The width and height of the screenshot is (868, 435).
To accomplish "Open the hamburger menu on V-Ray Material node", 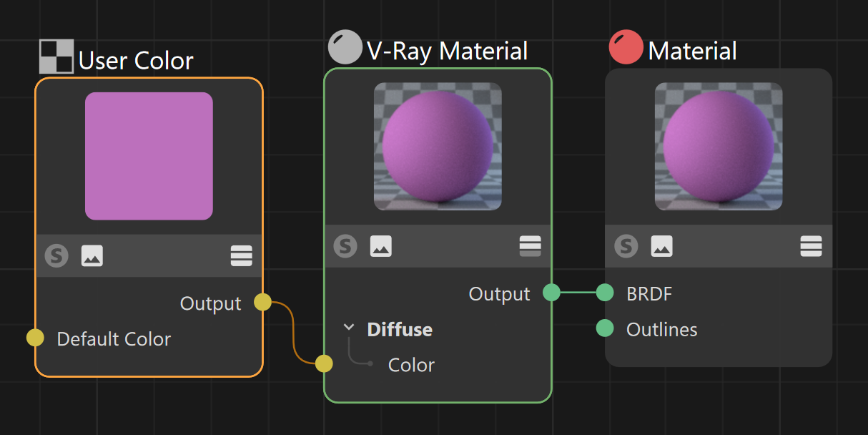I will [x=531, y=246].
